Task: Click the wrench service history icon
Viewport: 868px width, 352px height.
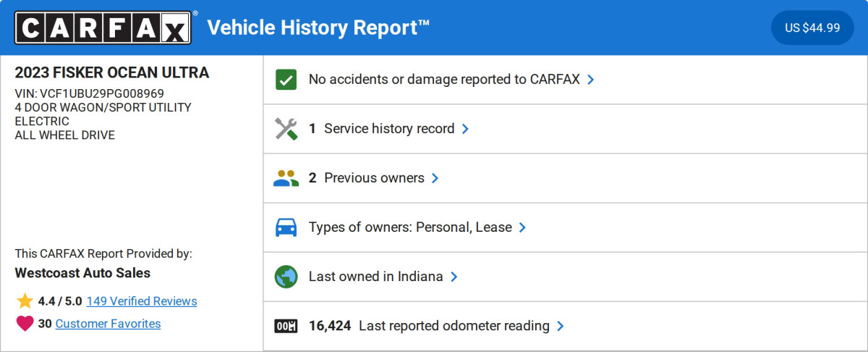Action: coord(286,129)
